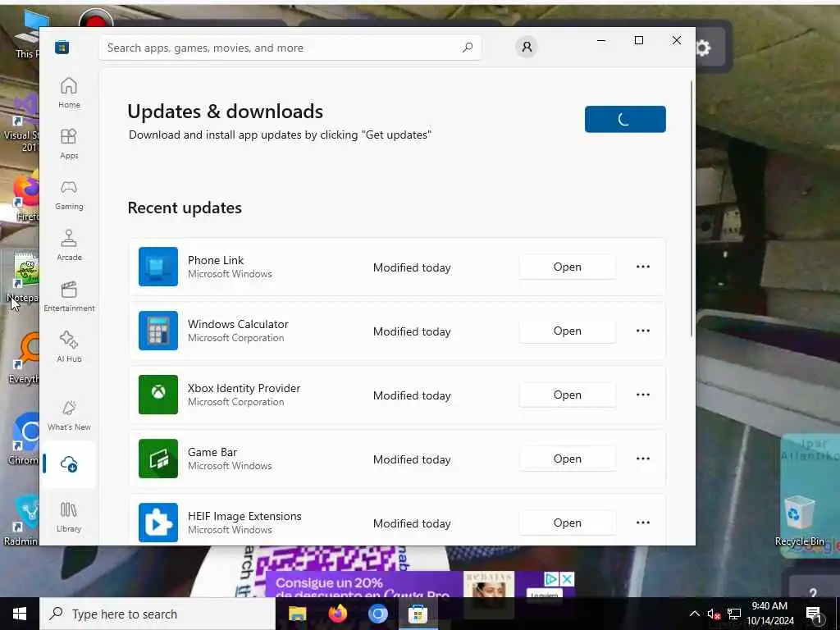Close the ad banner with X
This screenshot has width=840, height=630.
tap(568, 578)
